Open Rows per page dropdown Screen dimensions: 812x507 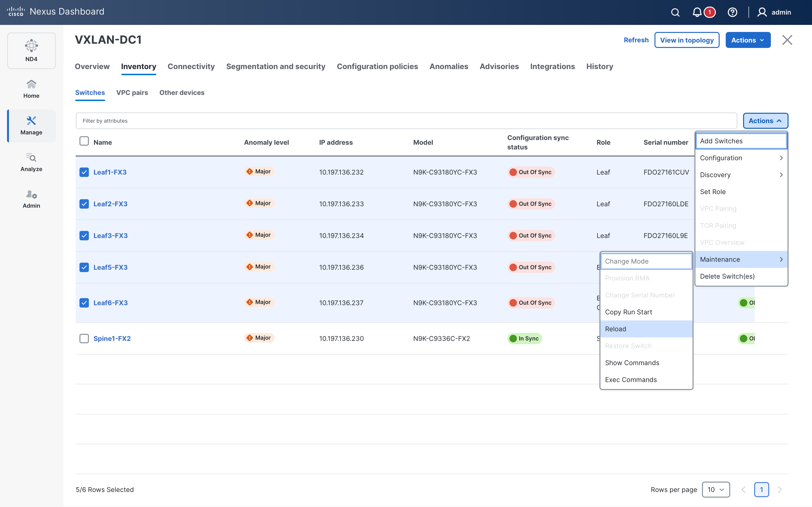[x=716, y=490]
